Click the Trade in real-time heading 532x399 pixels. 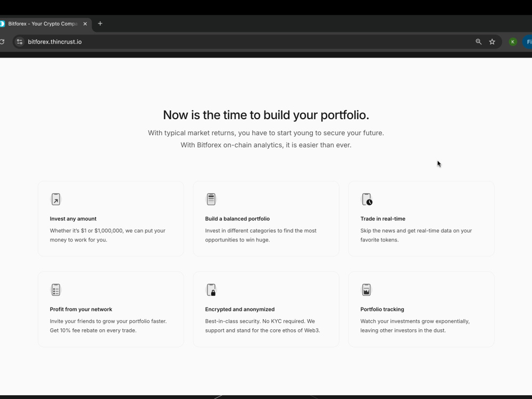coord(383,219)
